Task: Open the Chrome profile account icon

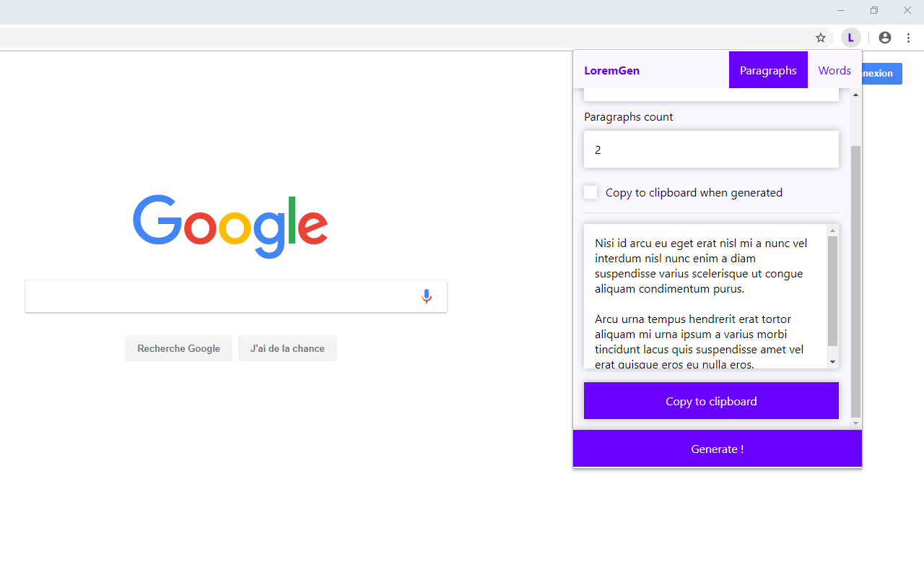Action: coord(885,38)
